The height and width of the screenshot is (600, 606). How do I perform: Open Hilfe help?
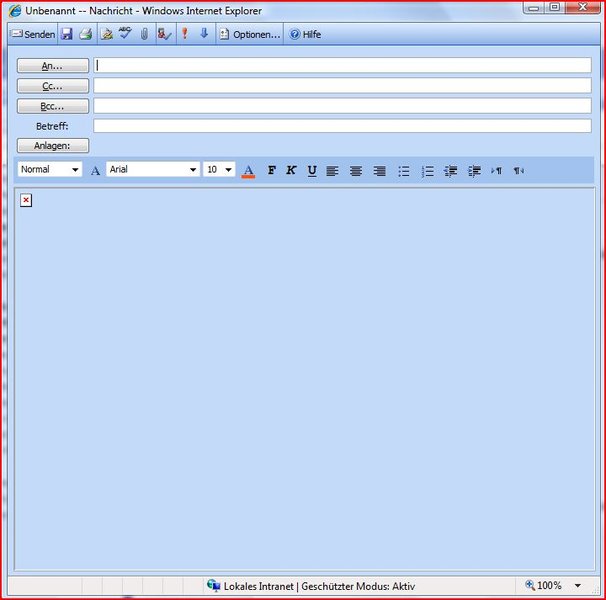point(305,34)
